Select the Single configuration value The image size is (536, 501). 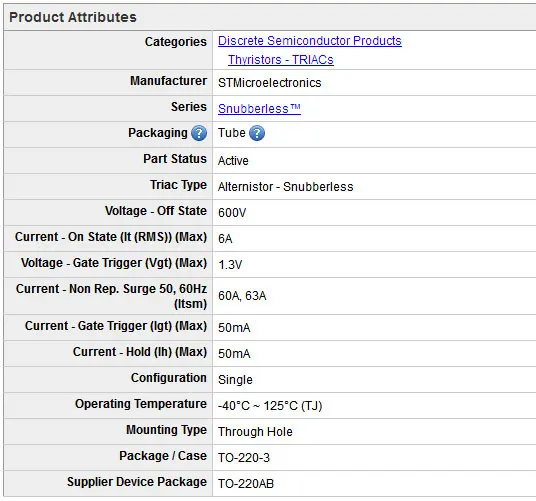tap(235, 379)
